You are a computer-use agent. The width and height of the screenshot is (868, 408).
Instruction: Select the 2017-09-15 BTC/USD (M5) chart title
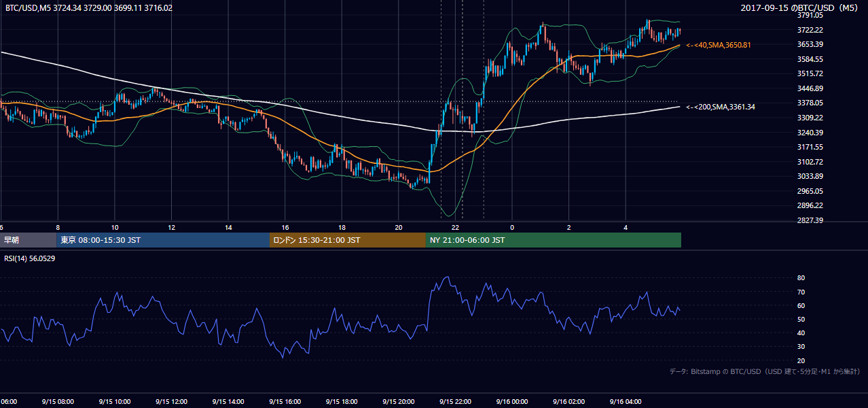(799, 8)
